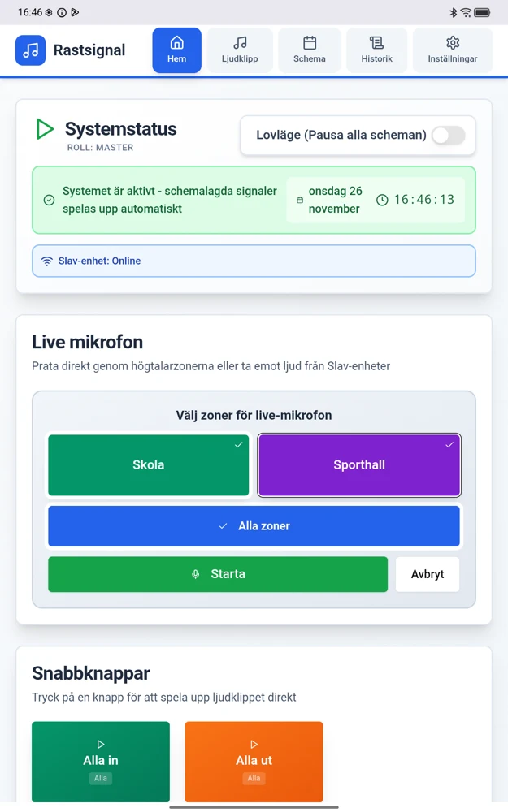Deselect the Sporthall zone
Viewport: 508px width, 812px height.
click(359, 465)
